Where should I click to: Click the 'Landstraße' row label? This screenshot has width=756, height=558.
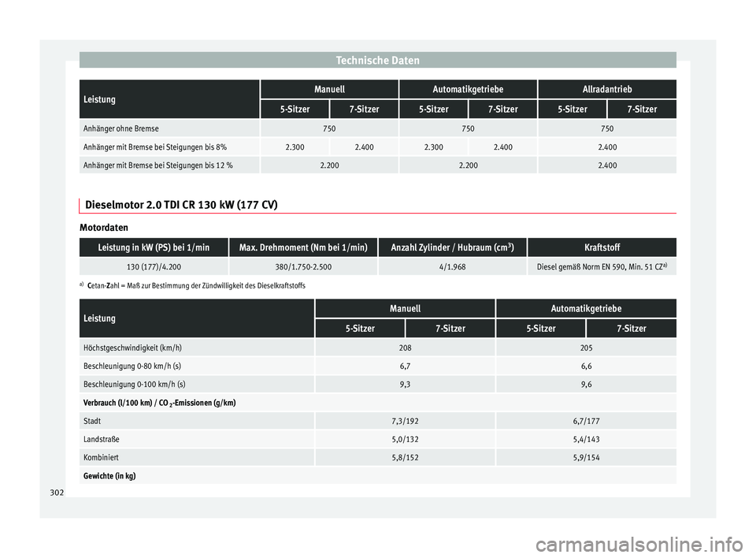coord(102,439)
